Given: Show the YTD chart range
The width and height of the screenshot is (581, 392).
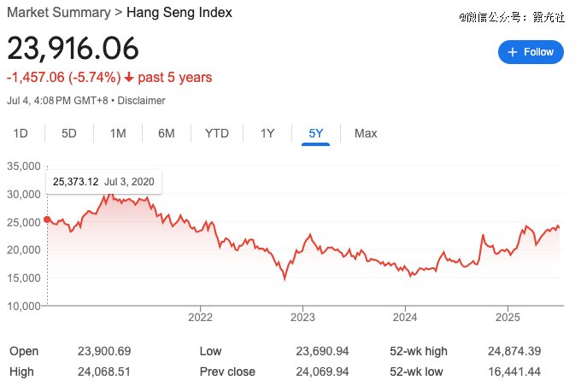Looking at the screenshot, I should (x=216, y=133).
